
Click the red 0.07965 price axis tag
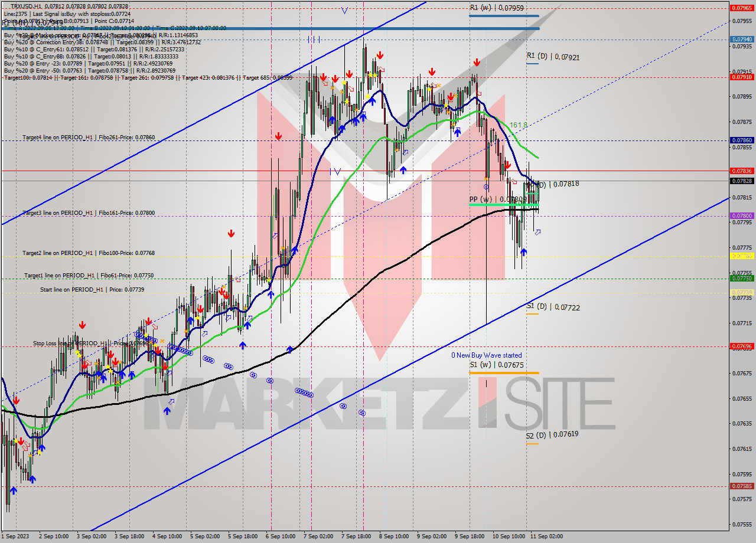[x=742, y=8]
